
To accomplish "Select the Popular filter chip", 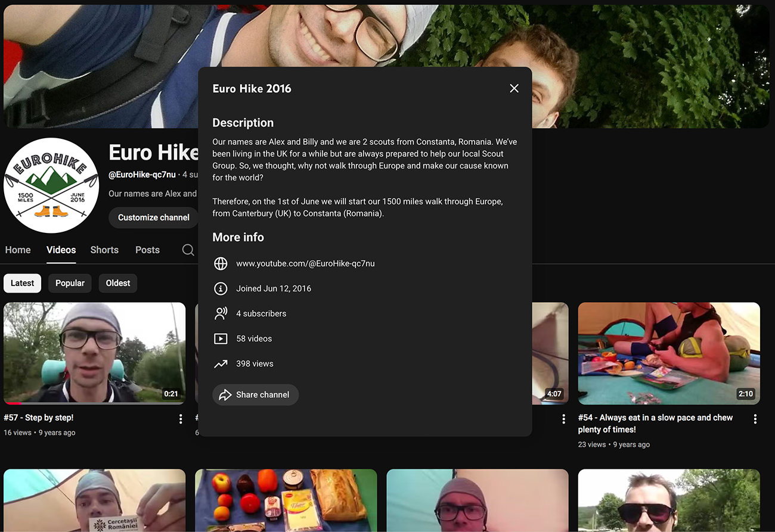I will coord(70,283).
